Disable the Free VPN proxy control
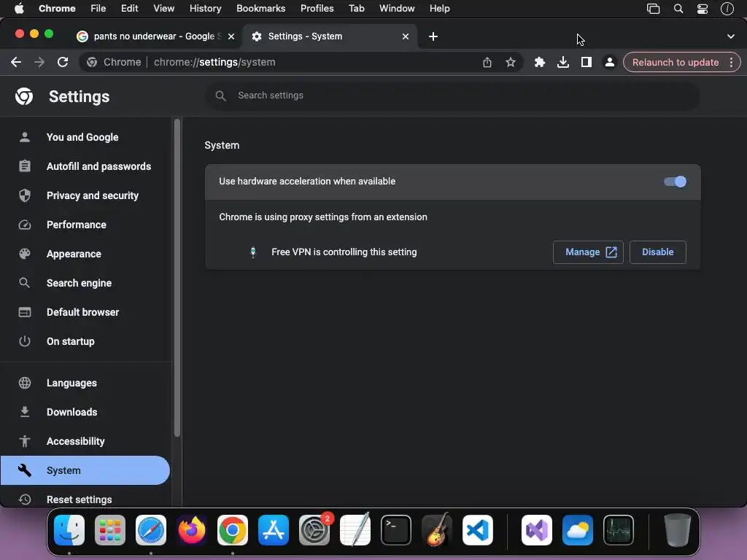Screen dimensions: 747x560 tap(657, 252)
